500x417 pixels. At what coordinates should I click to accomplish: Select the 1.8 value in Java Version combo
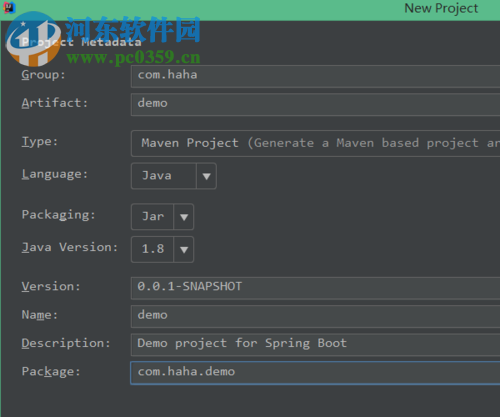pos(152,249)
